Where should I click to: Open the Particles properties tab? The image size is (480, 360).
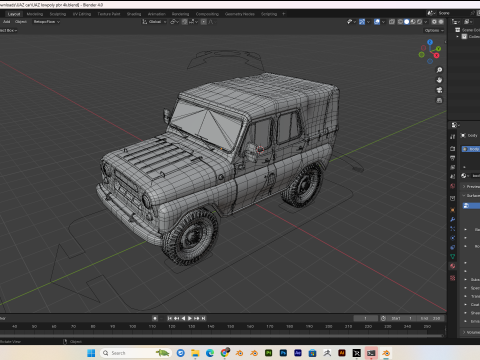point(453,229)
